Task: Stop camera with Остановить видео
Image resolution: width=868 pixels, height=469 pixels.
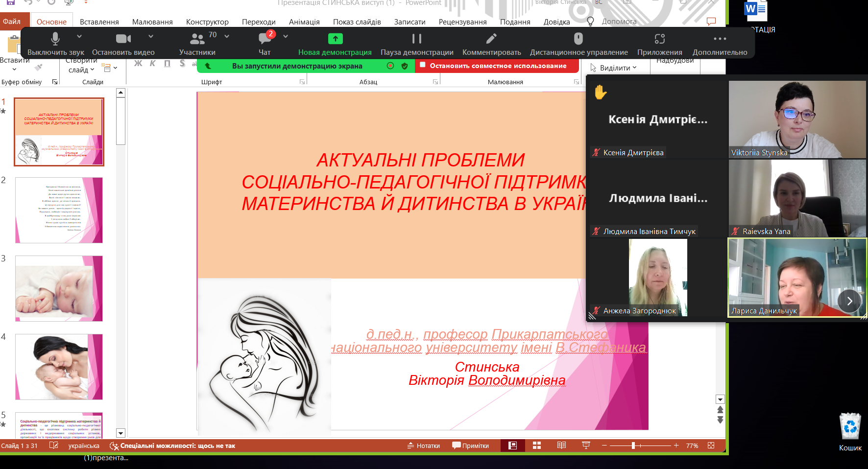Action: (123, 39)
